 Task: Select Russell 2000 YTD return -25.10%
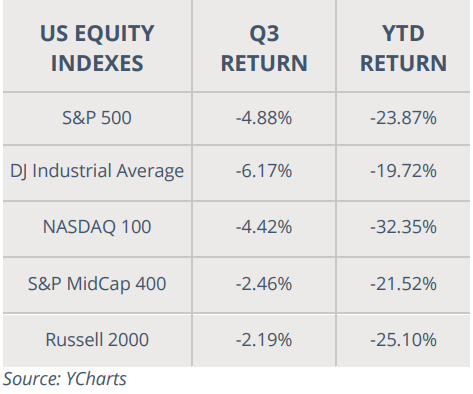point(403,340)
